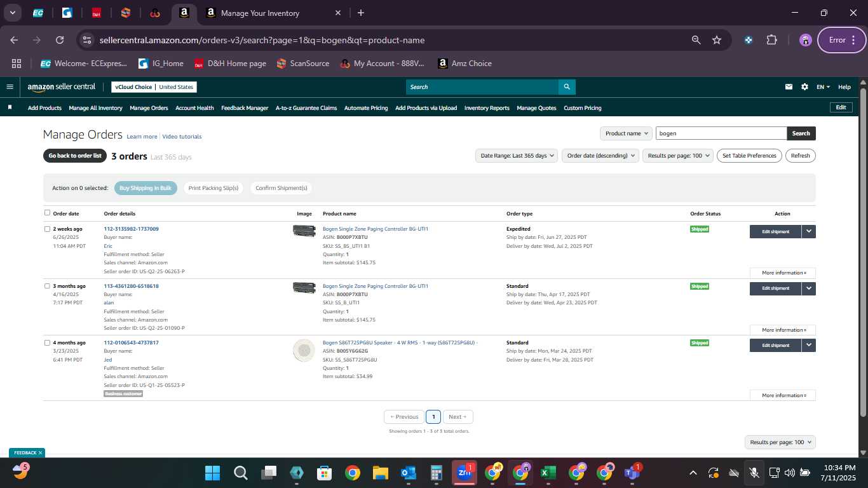Click the Refresh orders button

800,156
